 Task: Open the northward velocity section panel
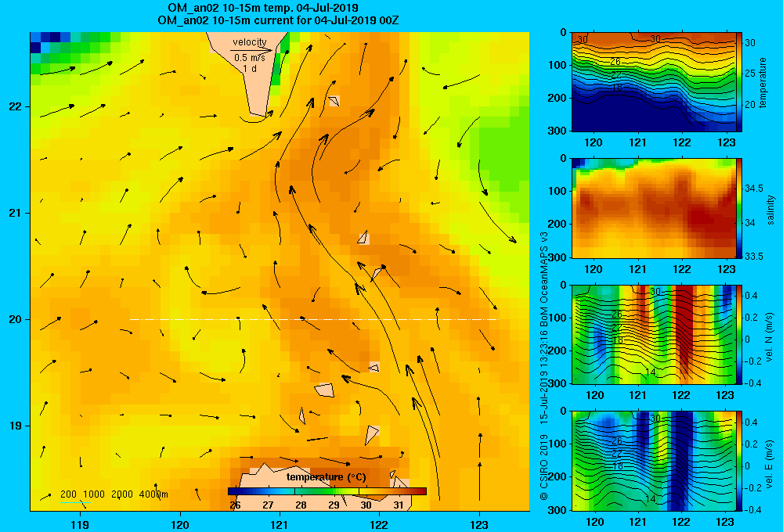pos(654,334)
